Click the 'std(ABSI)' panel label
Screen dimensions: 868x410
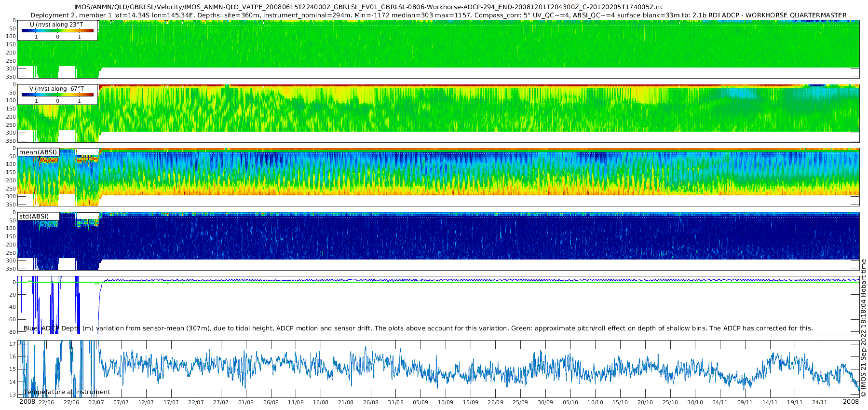click(33, 216)
